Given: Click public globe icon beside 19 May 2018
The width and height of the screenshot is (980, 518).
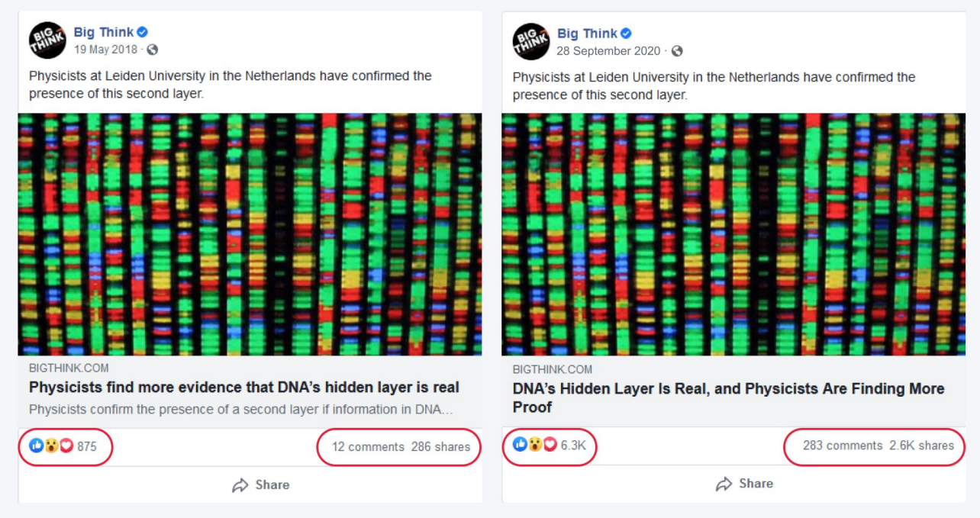Looking at the screenshot, I should pyautogui.click(x=152, y=50).
